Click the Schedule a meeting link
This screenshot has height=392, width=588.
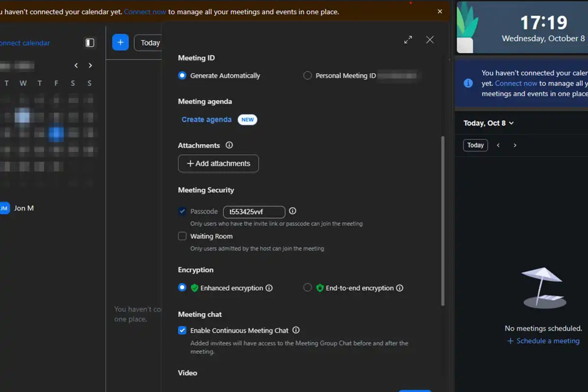543,341
